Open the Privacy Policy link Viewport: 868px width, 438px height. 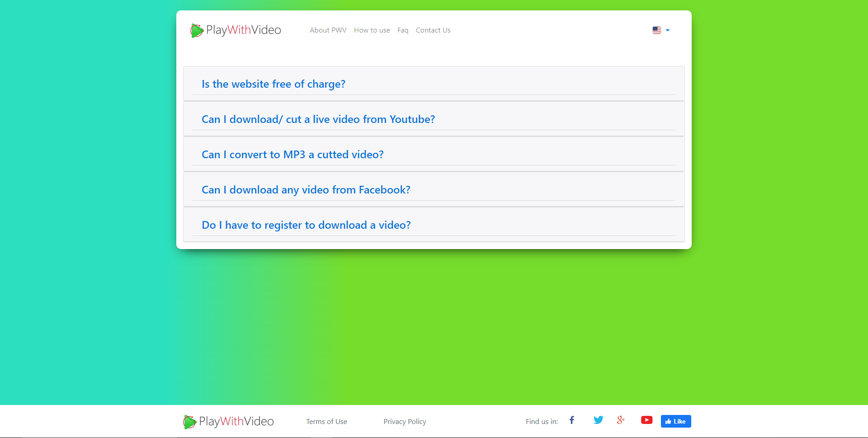[405, 422]
